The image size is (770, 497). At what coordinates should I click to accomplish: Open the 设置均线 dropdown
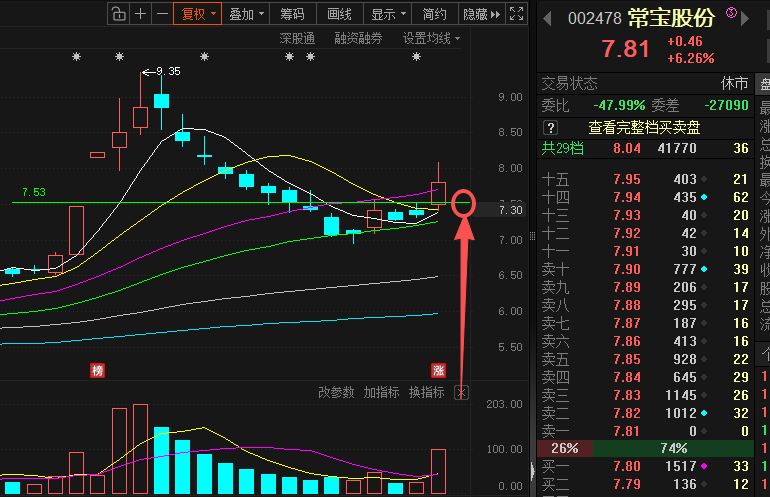click(431, 38)
